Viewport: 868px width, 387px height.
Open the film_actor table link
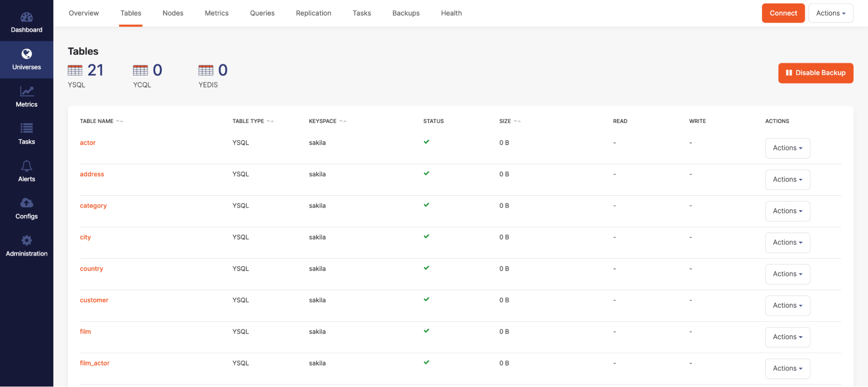point(95,363)
